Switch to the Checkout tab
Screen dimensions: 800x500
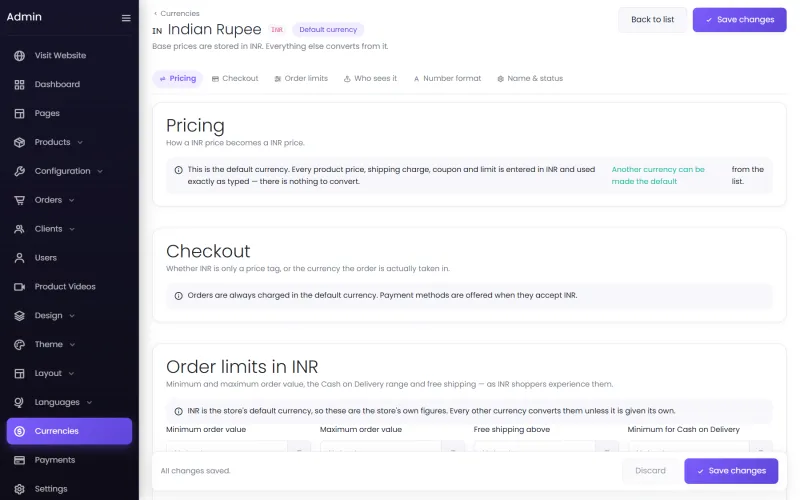(235, 79)
